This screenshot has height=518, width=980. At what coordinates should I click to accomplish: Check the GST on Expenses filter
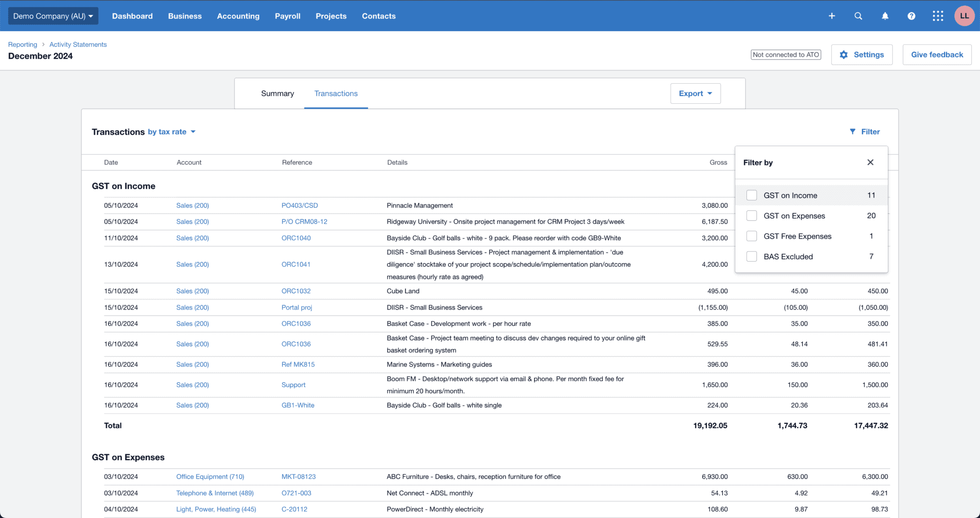pos(751,215)
